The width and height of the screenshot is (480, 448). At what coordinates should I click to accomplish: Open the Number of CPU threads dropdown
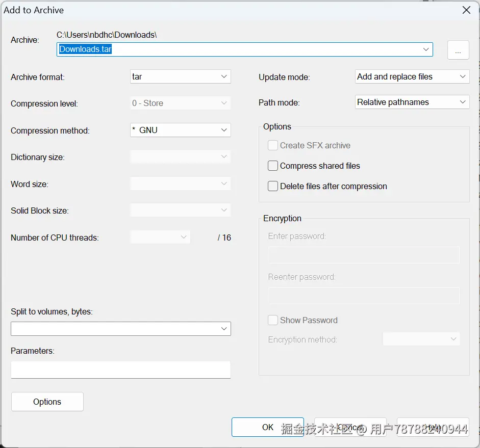click(160, 237)
